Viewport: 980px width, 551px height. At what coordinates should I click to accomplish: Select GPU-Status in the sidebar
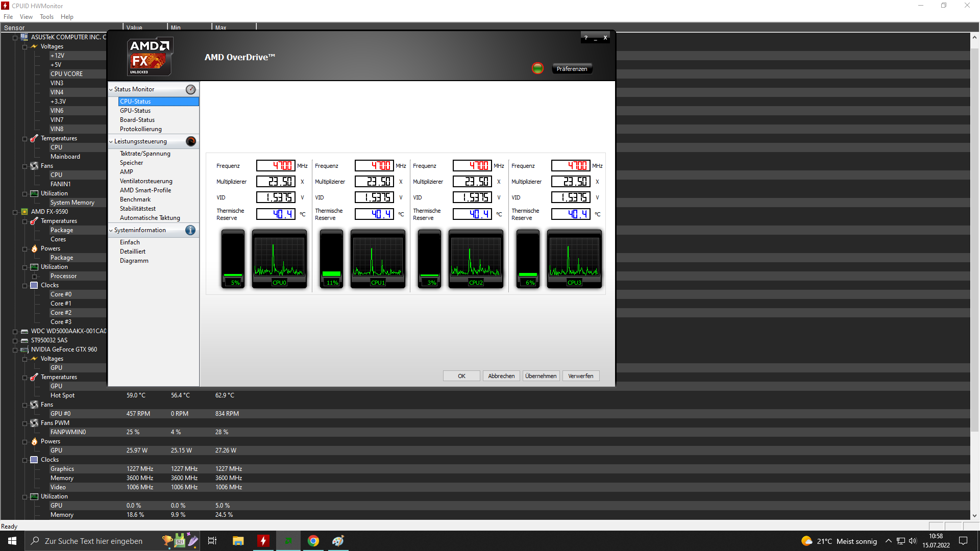pos(135,111)
